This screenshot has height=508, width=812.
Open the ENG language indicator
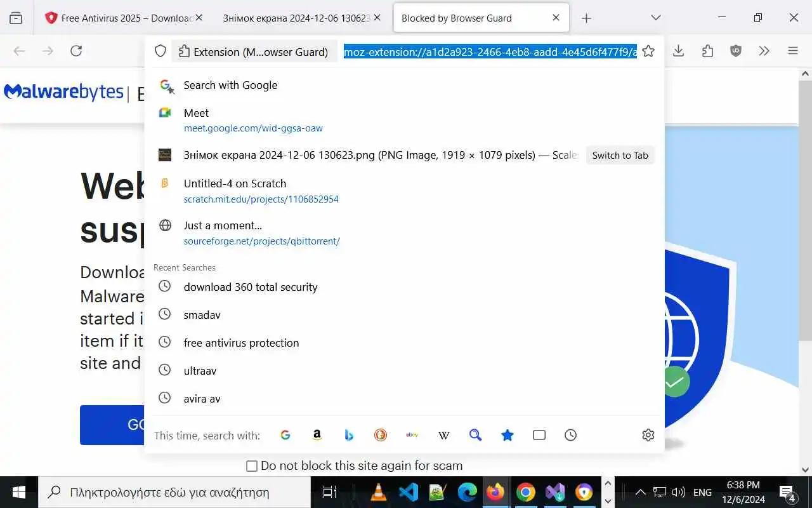tap(702, 492)
